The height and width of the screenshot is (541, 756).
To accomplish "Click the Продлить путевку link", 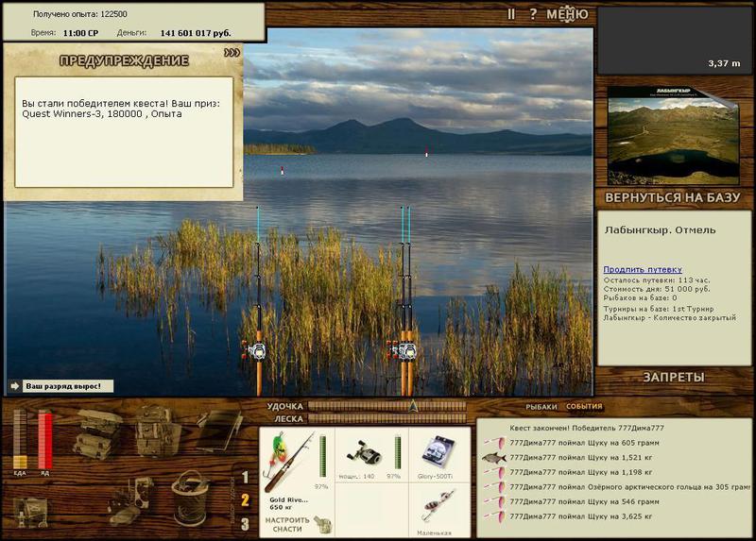I will pyautogui.click(x=643, y=269).
